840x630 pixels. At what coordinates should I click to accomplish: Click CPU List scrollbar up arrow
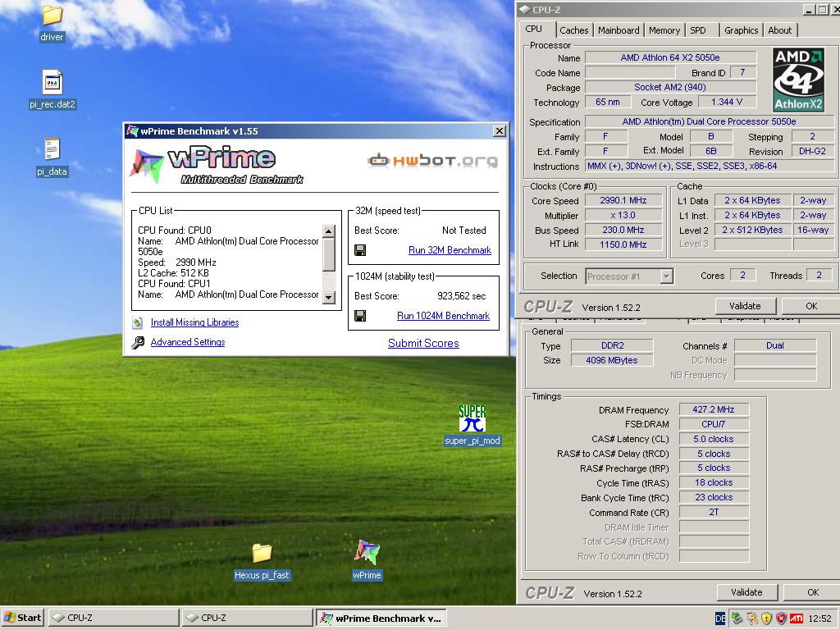pyautogui.click(x=329, y=231)
